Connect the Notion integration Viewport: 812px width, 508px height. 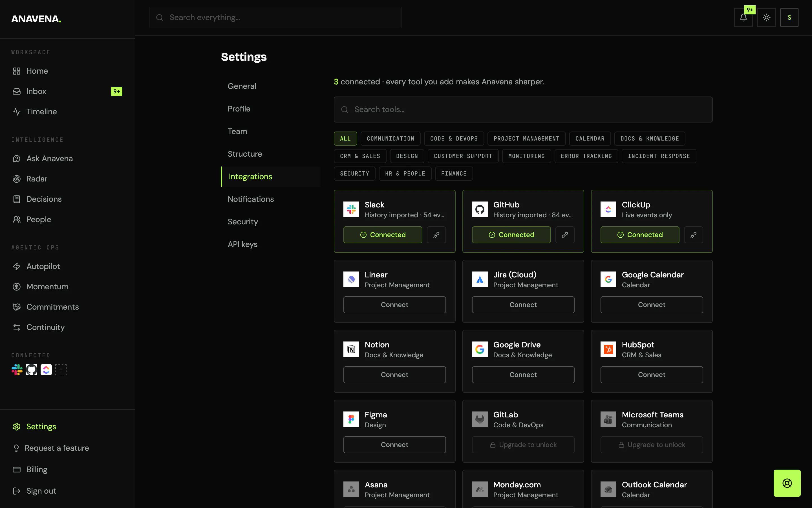[394, 375]
